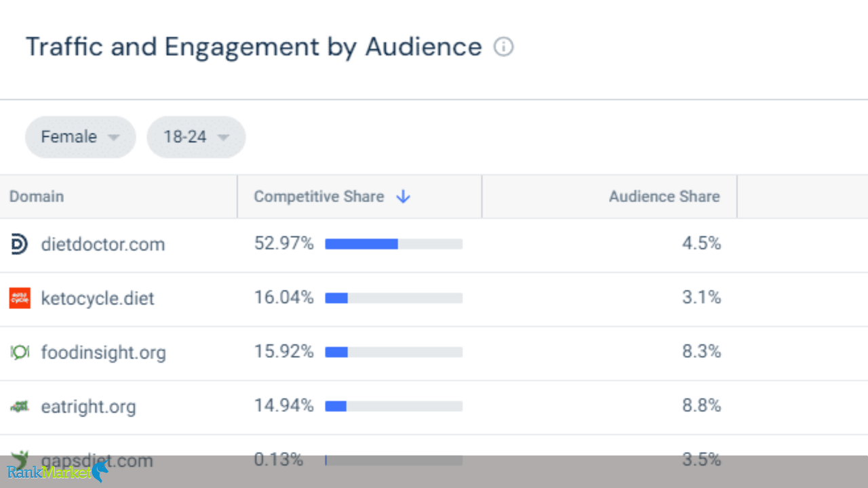Open the ketocycle.diet domain link
The image size is (868, 488).
pyautogui.click(x=98, y=298)
